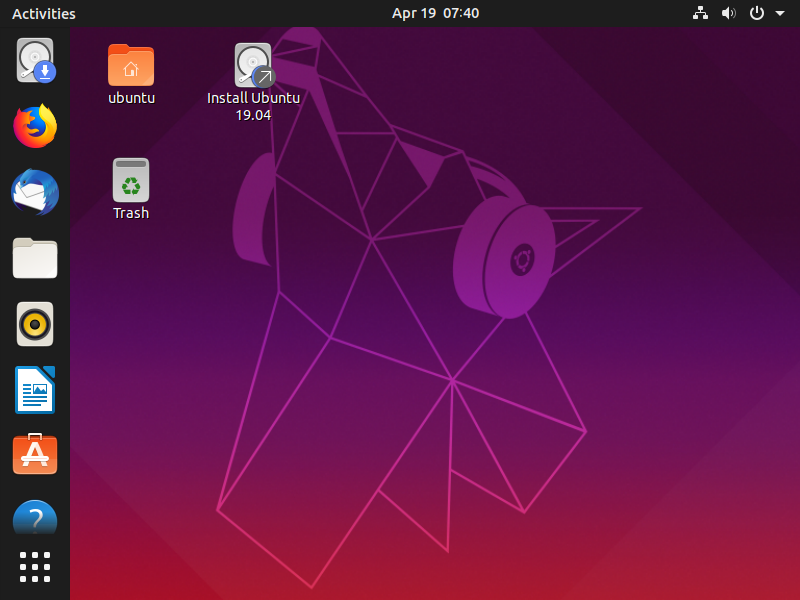Click the Ubuntu logo on the wallpaper headphones

(521, 261)
